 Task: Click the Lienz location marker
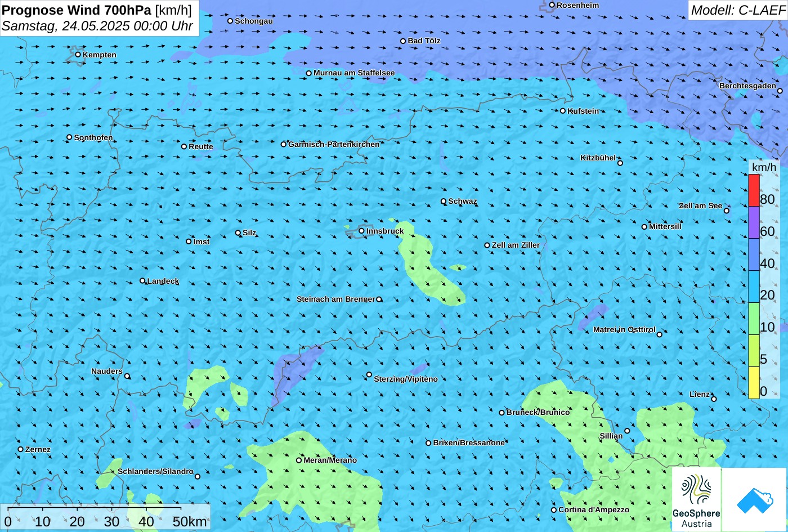pyautogui.click(x=714, y=399)
